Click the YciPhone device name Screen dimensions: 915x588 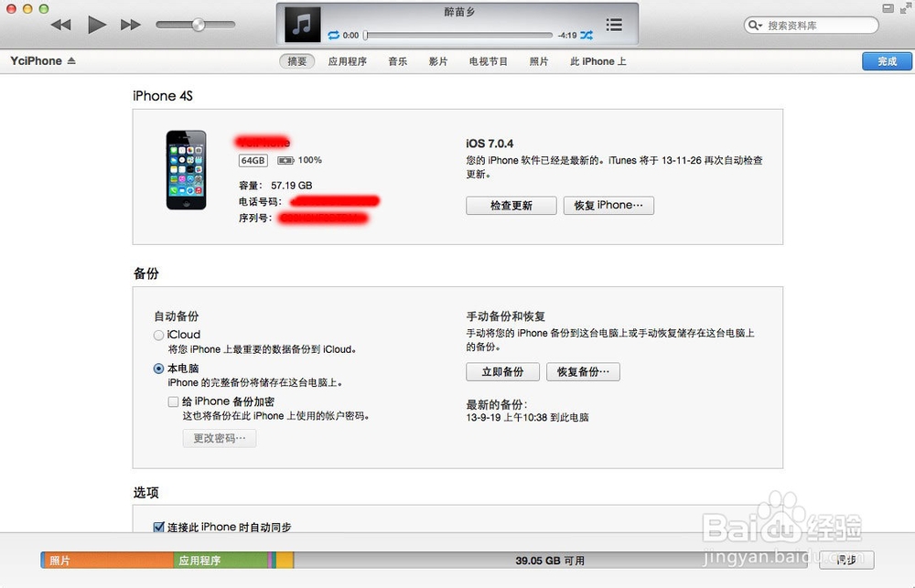(x=37, y=60)
